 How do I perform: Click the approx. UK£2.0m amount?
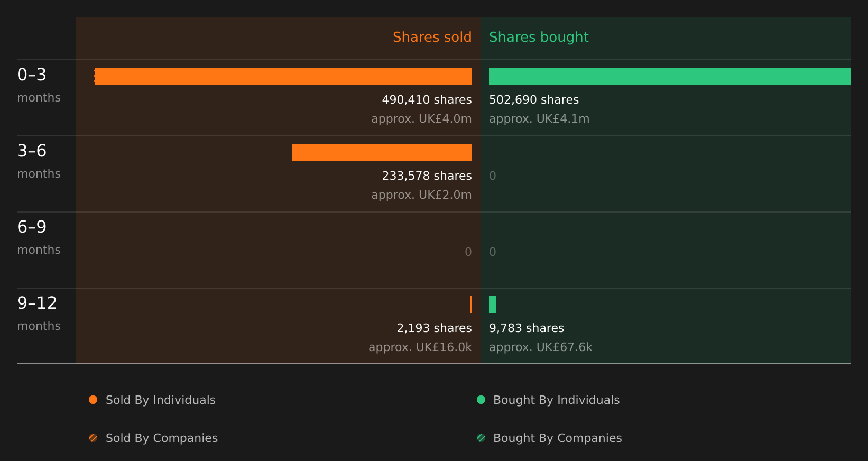421,195
